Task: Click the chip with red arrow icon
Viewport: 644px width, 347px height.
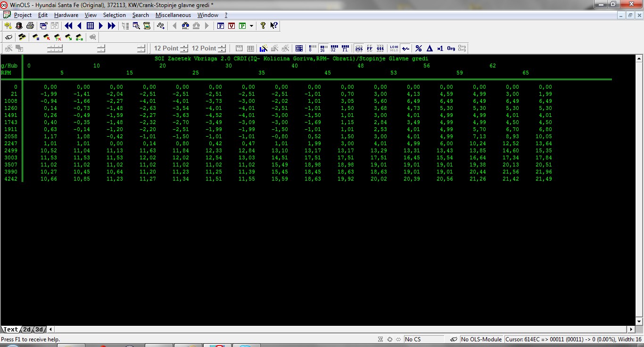Action: (47, 37)
